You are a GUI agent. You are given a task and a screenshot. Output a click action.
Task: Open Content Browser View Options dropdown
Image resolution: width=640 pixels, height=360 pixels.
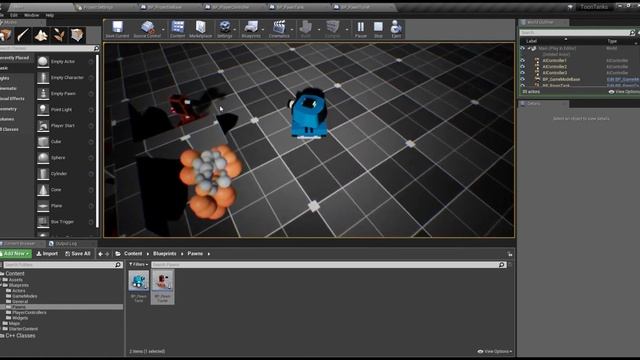[494, 351]
